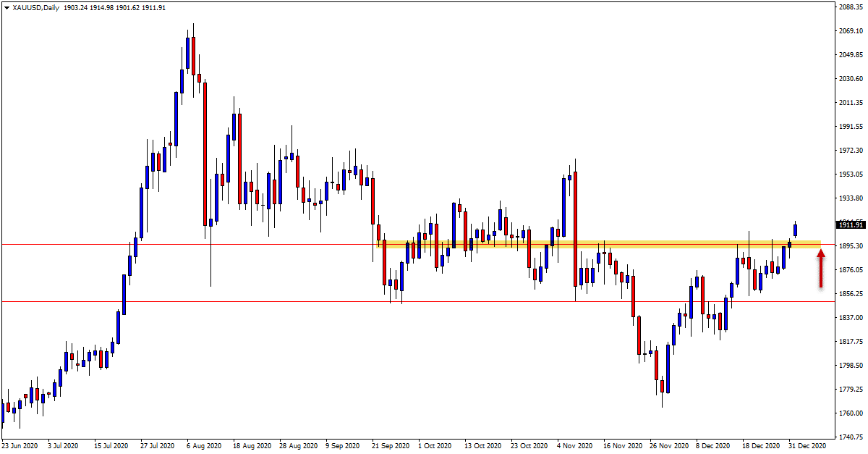Click the 4 Nov 2020 date label
The image size is (868, 454).
coord(575,446)
